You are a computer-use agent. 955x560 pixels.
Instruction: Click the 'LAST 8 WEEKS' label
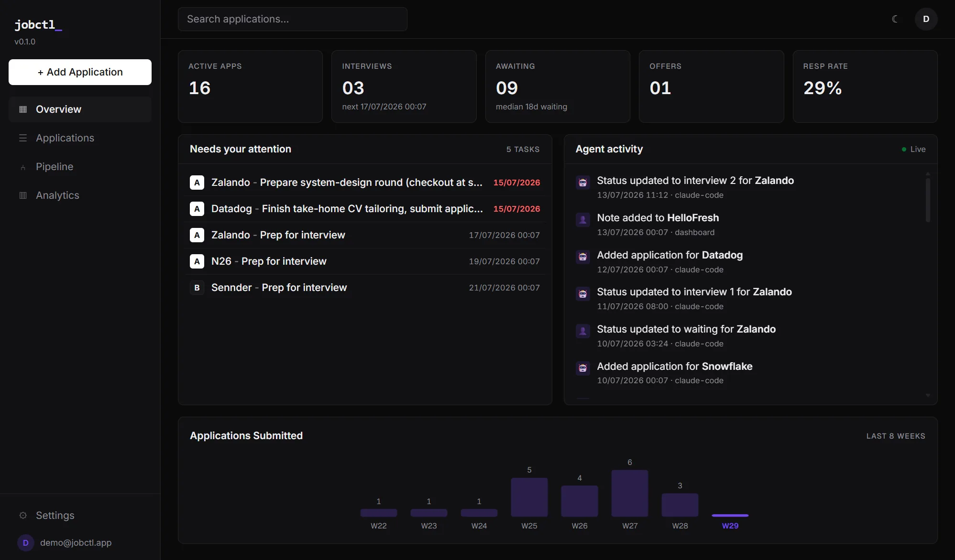pos(896,436)
